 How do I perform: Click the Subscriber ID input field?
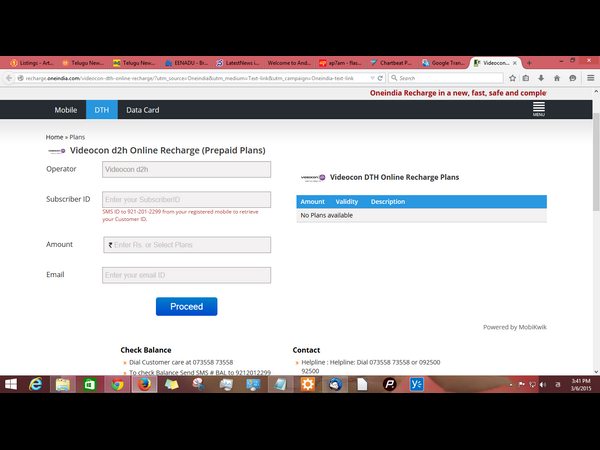(x=186, y=200)
